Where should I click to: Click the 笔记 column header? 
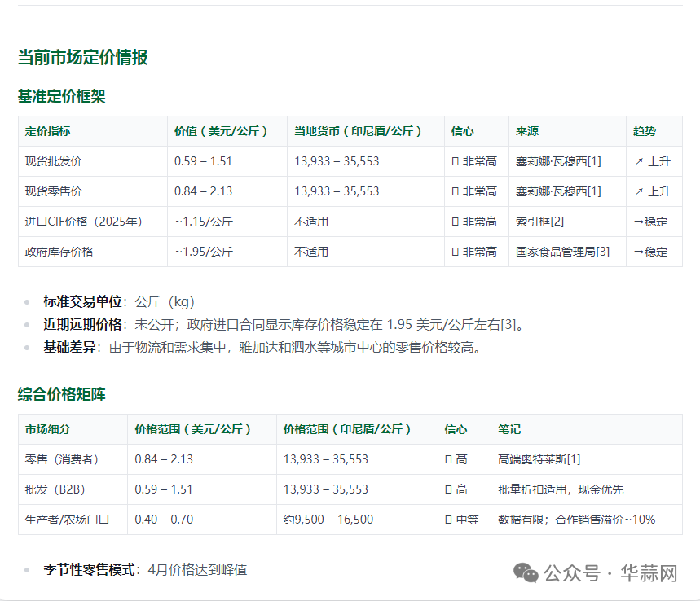509,429
